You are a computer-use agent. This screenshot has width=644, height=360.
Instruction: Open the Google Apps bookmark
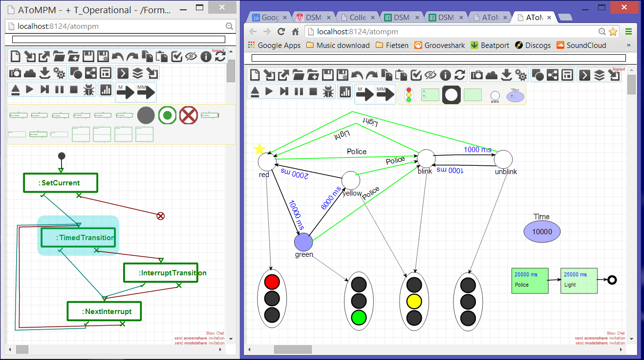pyautogui.click(x=274, y=45)
